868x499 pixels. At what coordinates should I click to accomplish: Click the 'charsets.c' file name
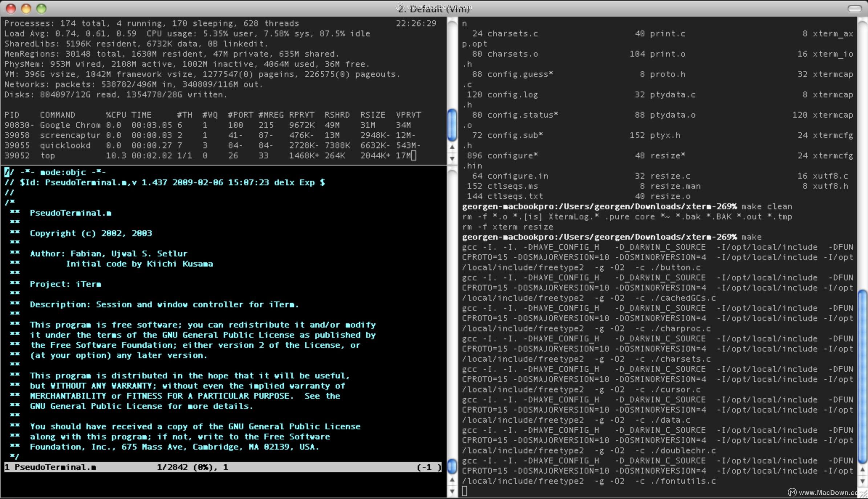(x=512, y=33)
